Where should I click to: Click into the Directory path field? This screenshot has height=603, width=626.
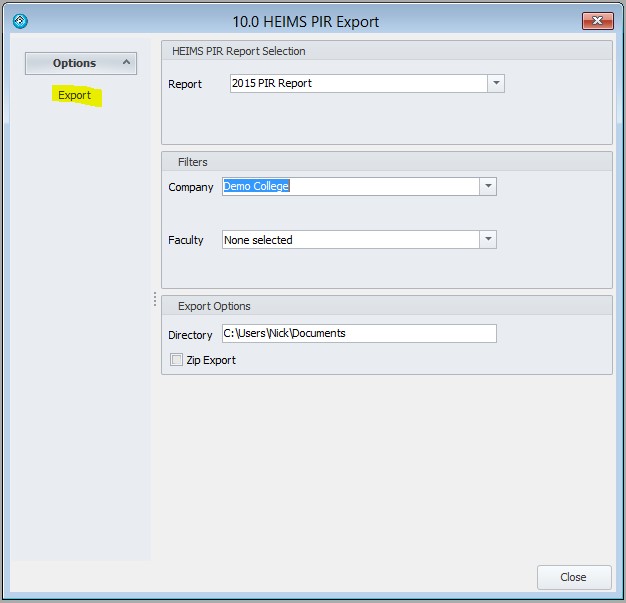pyautogui.click(x=358, y=334)
